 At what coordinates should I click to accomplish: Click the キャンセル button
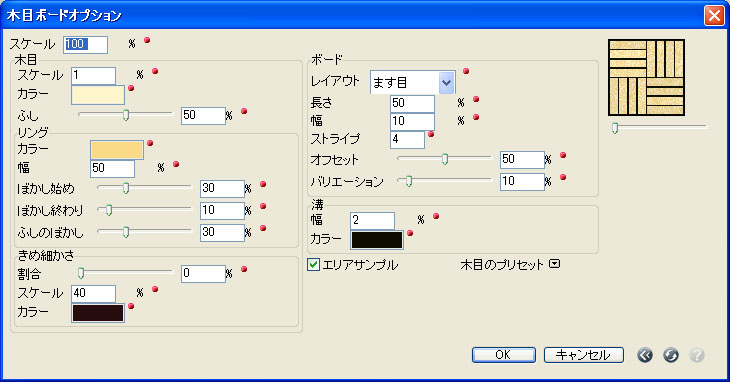pyautogui.click(x=584, y=355)
